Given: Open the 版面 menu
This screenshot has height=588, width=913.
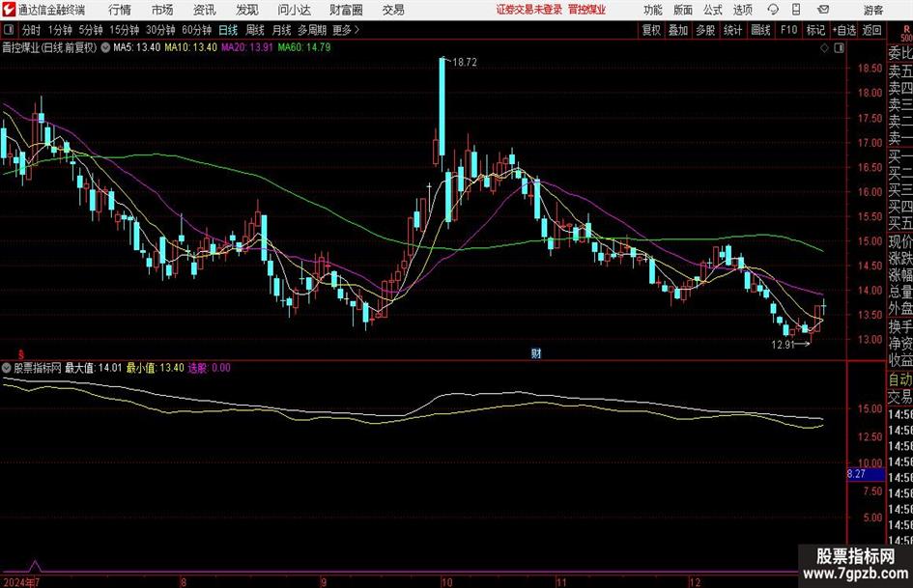Looking at the screenshot, I should point(683,10).
